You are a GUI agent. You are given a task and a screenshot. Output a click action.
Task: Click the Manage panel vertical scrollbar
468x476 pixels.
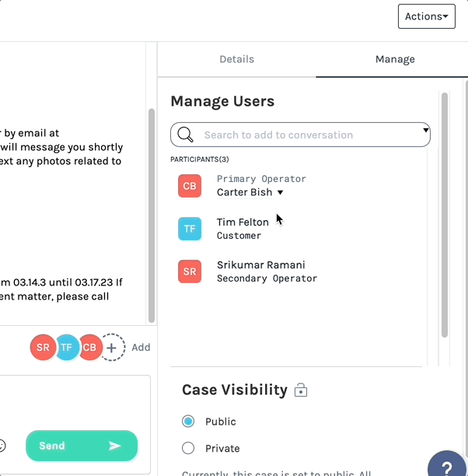[x=445, y=215]
